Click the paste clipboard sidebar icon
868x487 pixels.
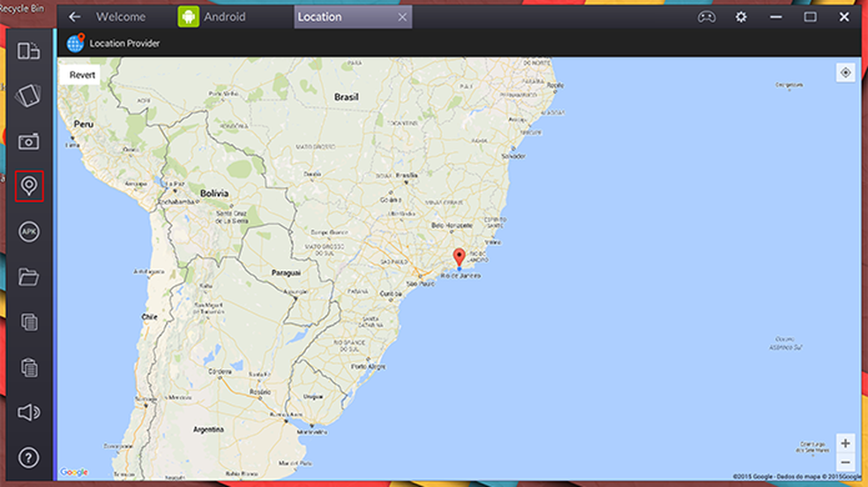pyautogui.click(x=29, y=368)
